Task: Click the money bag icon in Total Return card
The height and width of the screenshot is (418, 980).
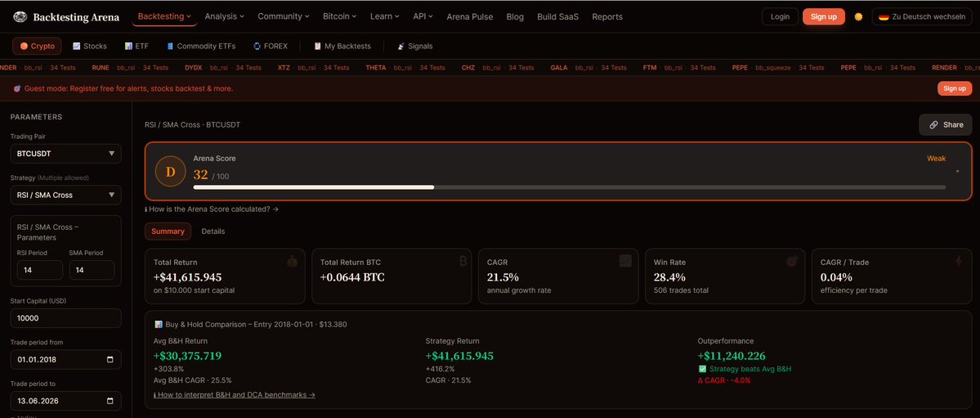Action: pos(292,262)
